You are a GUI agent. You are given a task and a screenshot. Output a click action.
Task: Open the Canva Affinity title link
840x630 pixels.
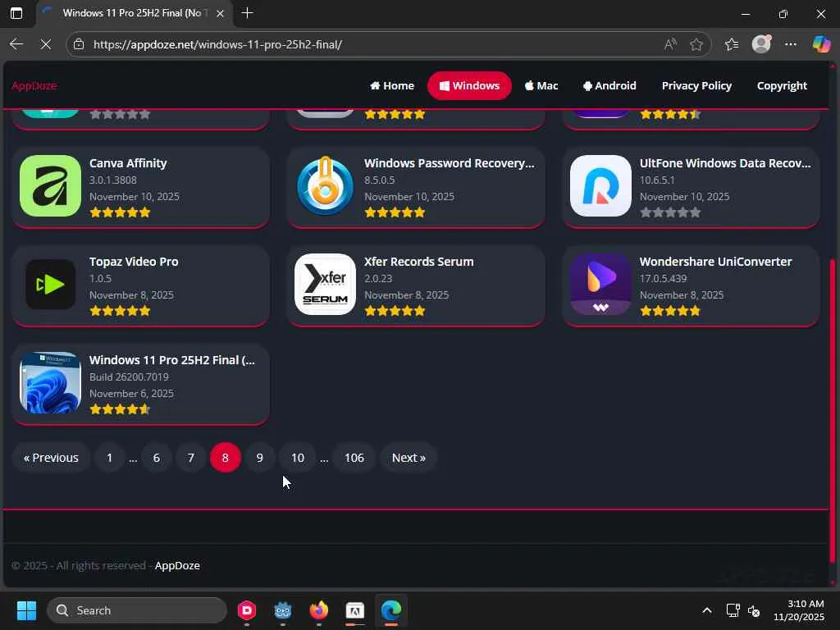128,163
